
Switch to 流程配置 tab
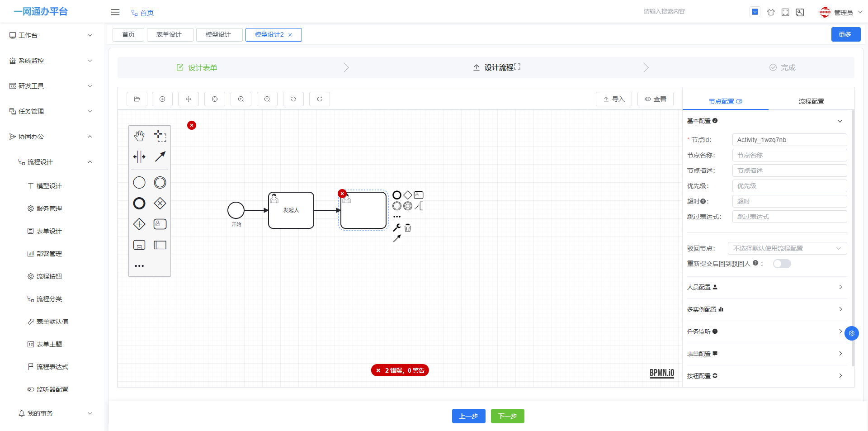(811, 101)
